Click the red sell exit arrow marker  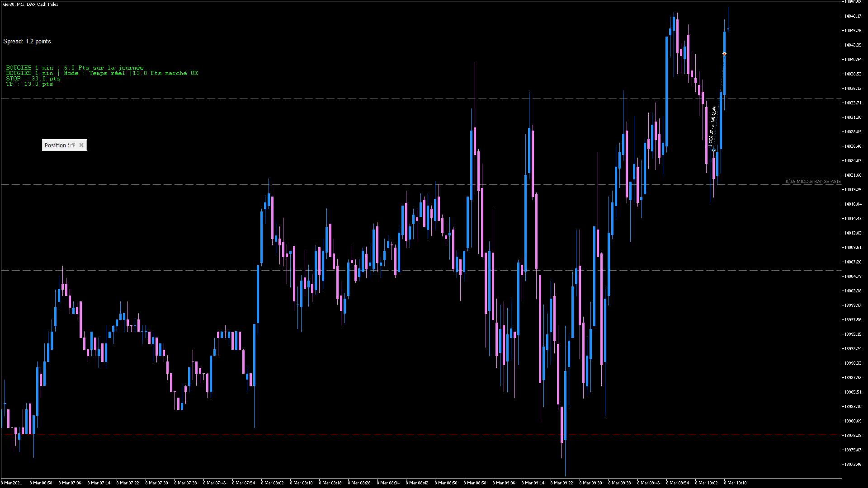pyautogui.click(x=724, y=54)
